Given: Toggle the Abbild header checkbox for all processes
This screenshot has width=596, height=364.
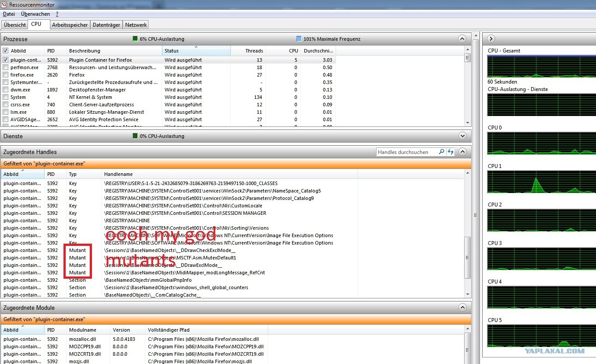Looking at the screenshot, I should [5, 51].
